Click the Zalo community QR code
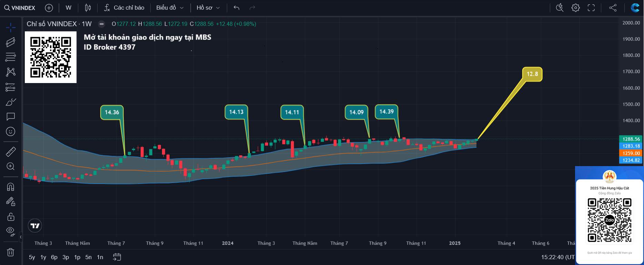The width and height of the screenshot is (644, 265). (x=610, y=220)
